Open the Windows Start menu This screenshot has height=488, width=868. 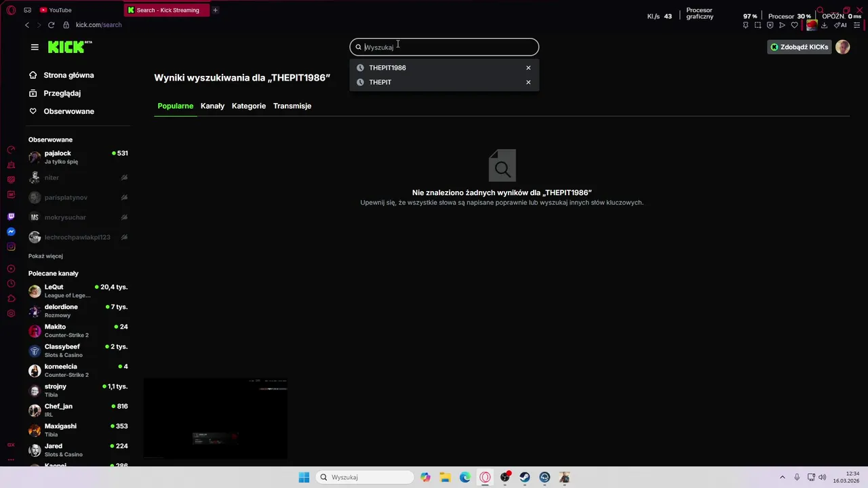pyautogui.click(x=304, y=477)
